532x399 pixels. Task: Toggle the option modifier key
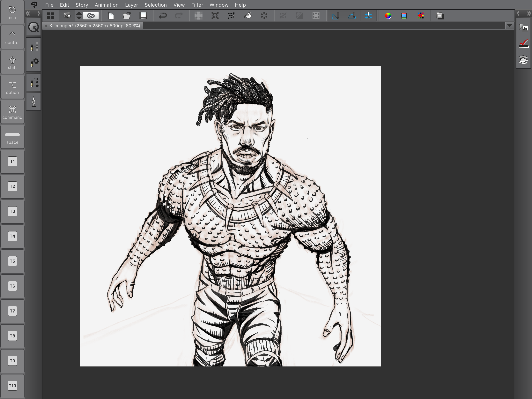click(12, 87)
